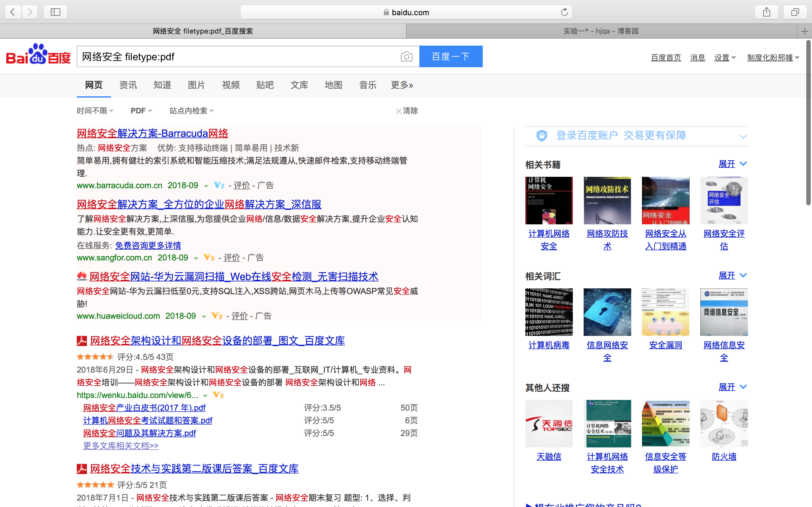Open a new tab with plus icon

point(804,31)
